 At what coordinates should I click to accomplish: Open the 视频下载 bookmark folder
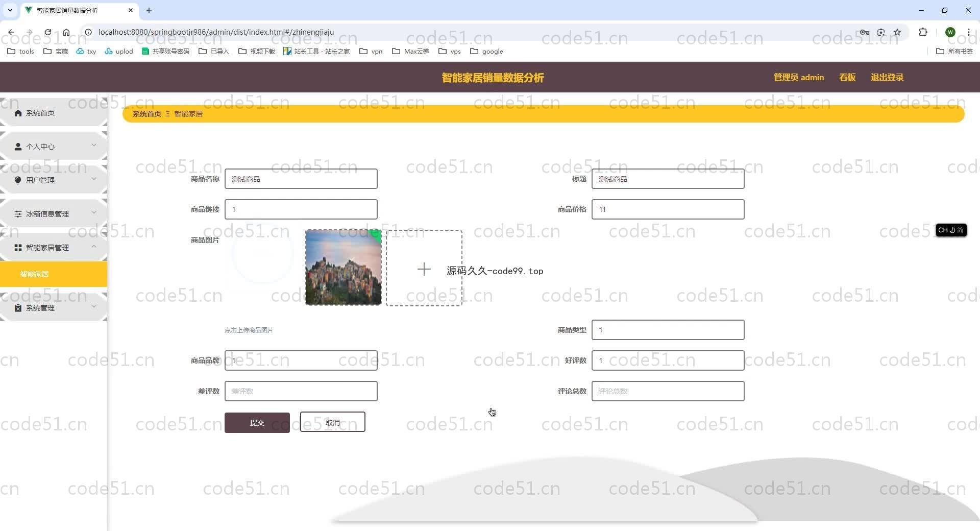coord(257,51)
